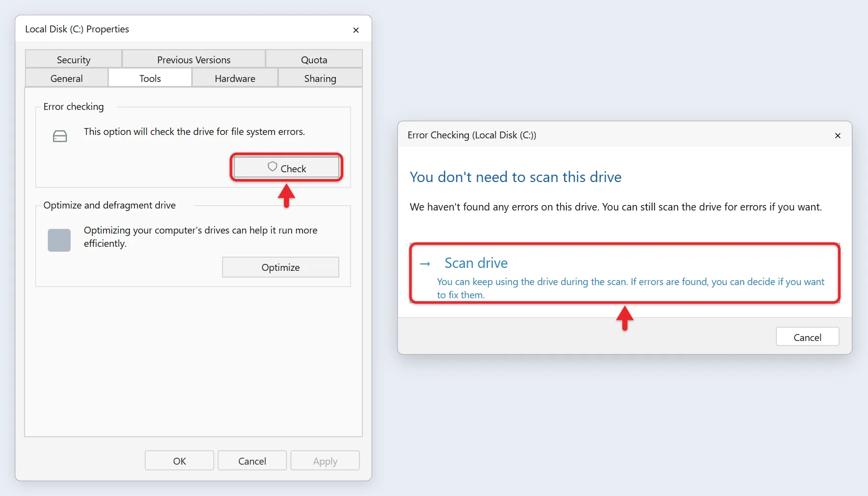Click the Optimize button
The image size is (868, 496).
(281, 267)
